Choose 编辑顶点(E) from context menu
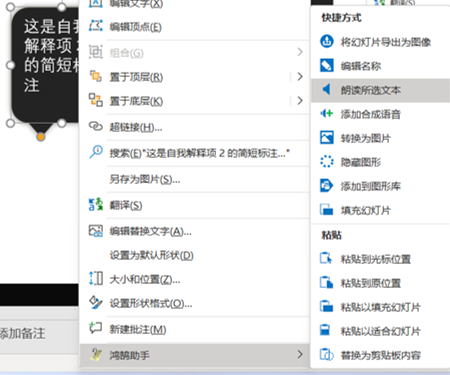The image size is (450, 375). point(194,27)
